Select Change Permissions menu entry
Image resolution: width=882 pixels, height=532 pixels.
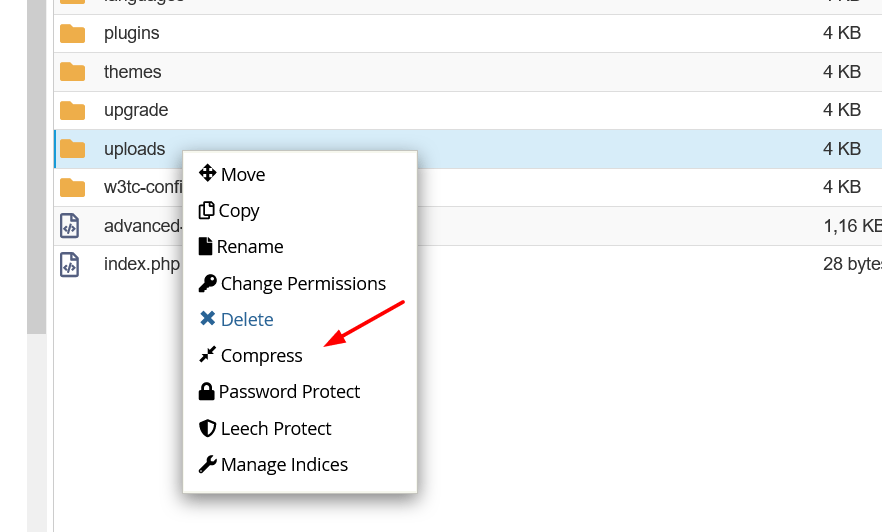303,283
